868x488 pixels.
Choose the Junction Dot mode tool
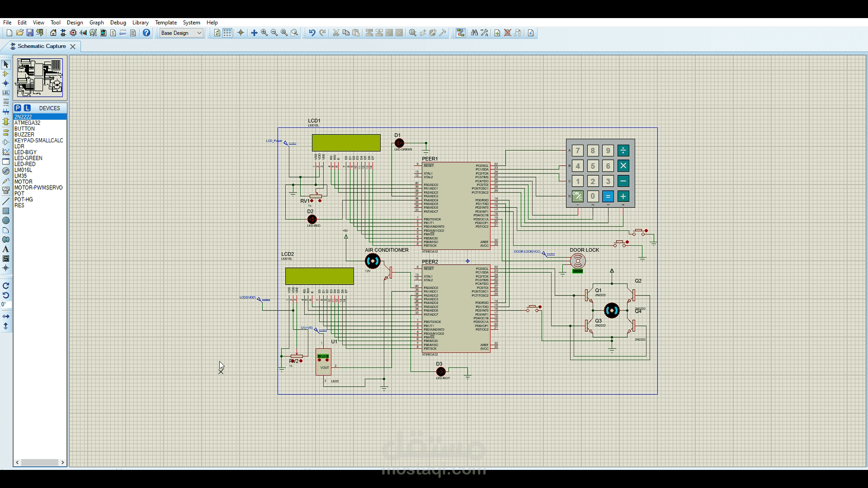click(6, 83)
